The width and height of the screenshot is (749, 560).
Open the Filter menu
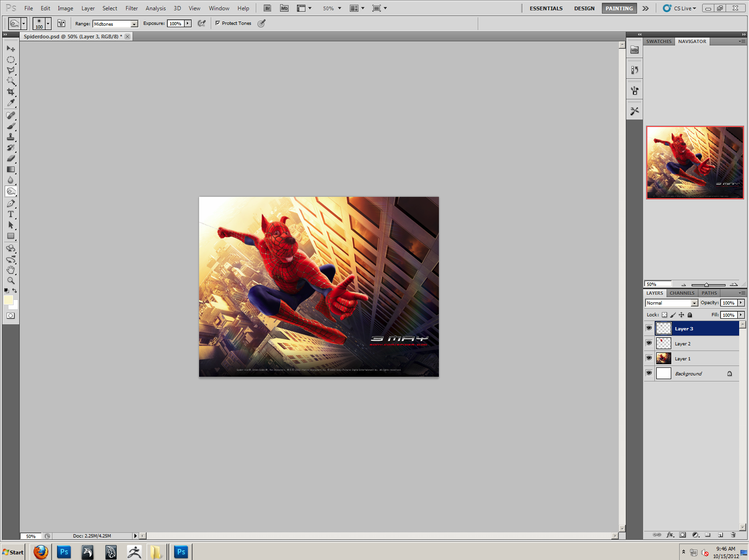(132, 8)
